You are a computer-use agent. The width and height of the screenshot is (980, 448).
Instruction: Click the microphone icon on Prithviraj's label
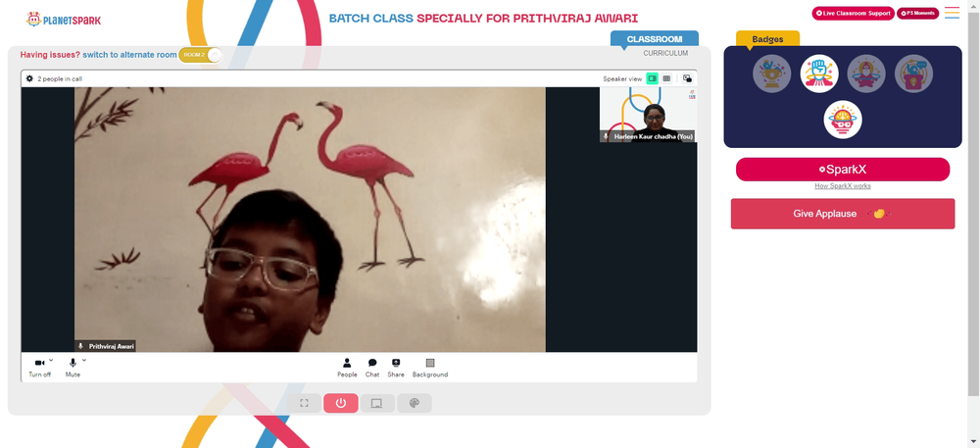[x=80, y=346]
